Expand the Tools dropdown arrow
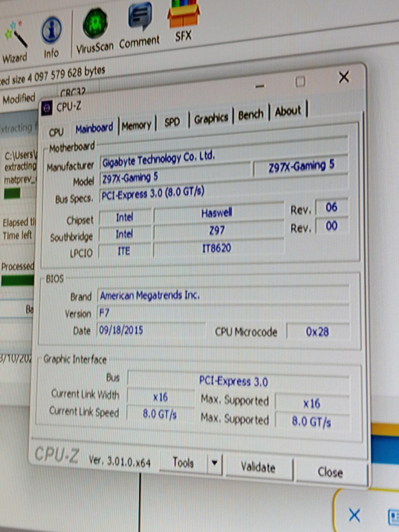 pyautogui.click(x=214, y=463)
